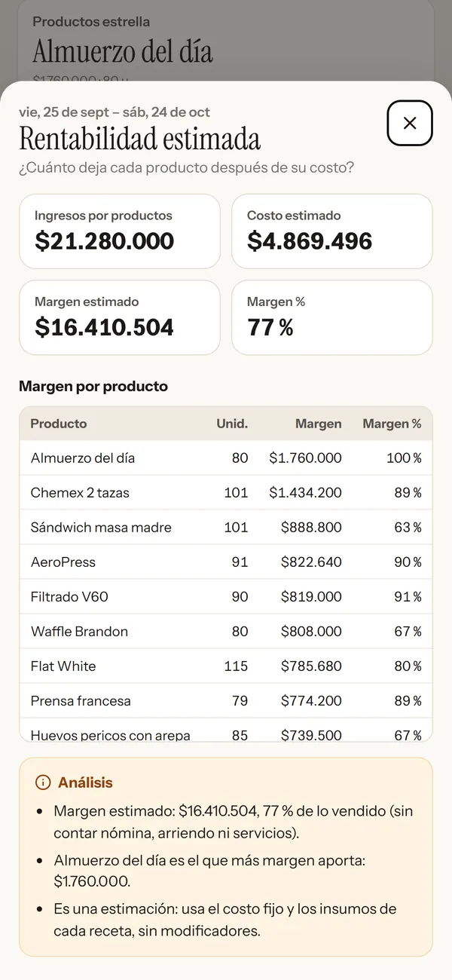Click the 63 % margin cell
Image resolution: width=452 pixels, height=980 pixels.
coord(408,528)
